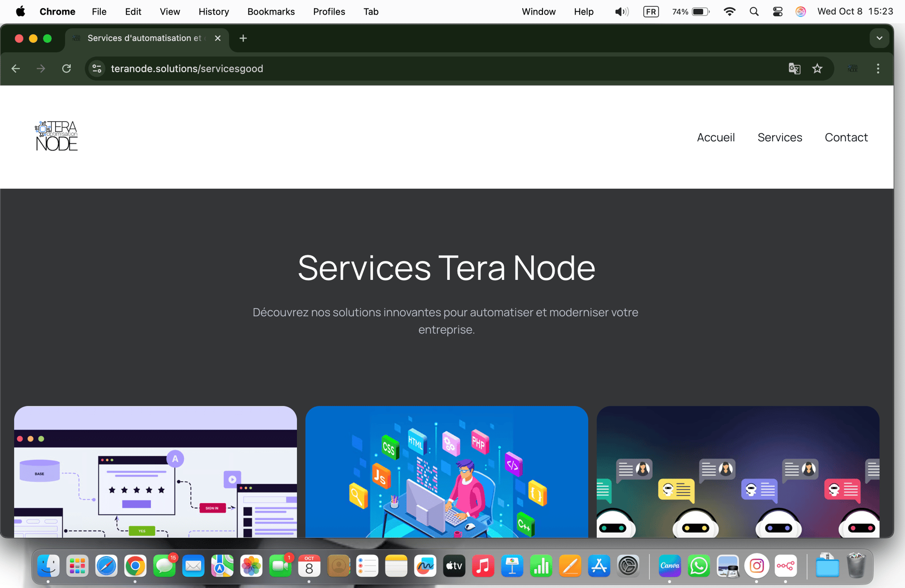Open the volume control in menu bar
The height and width of the screenshot is (588, 905).
[621, 11]
